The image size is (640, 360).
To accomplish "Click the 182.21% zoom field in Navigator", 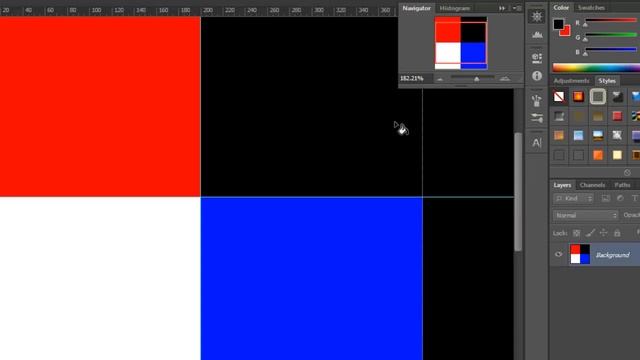I will (x=411, y=78).
